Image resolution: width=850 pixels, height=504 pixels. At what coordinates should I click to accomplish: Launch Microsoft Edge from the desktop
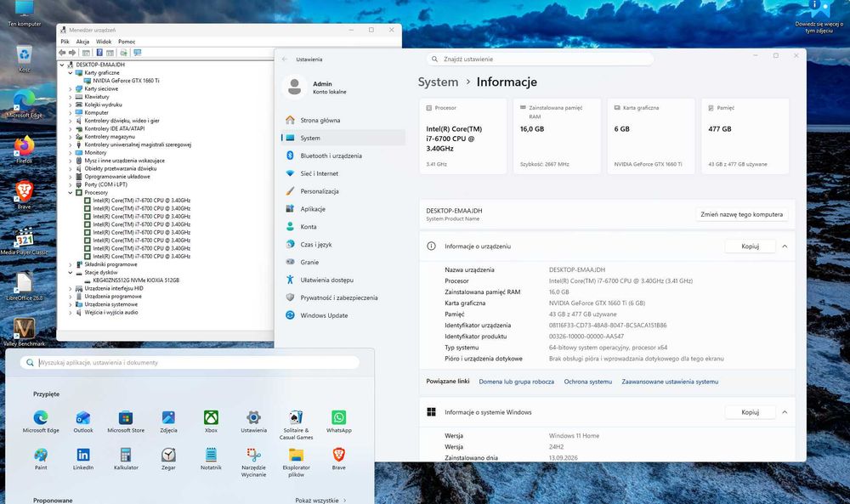click(24, 104)
